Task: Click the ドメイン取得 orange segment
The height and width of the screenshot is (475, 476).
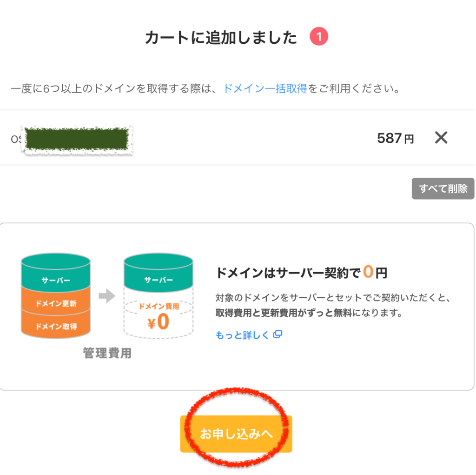Action: (56, 326)
